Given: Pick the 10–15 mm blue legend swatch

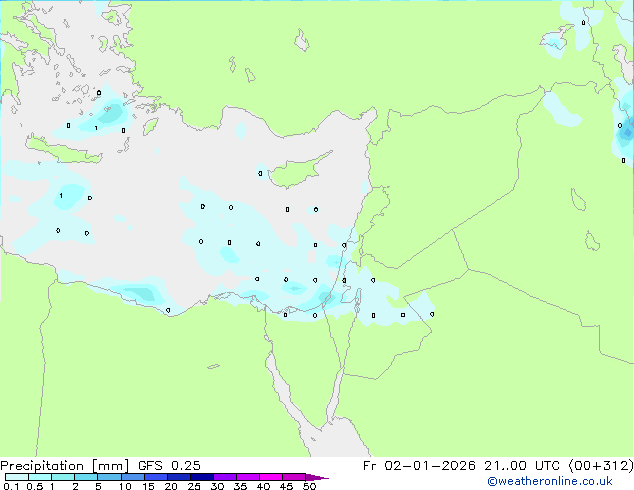Looking at the screenshot, I should click(x=133, y=477).
